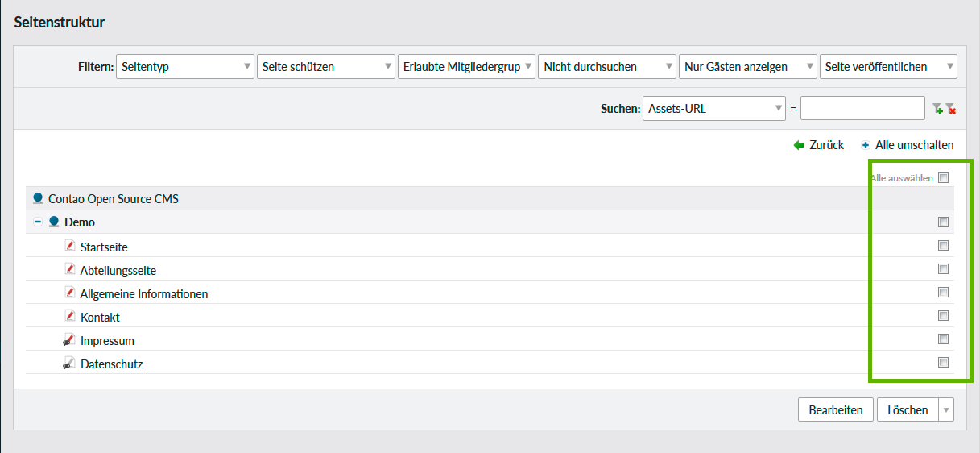Click the Datenschutz page icon
Viewport: 980px width, 453px height.
point(69,364)
